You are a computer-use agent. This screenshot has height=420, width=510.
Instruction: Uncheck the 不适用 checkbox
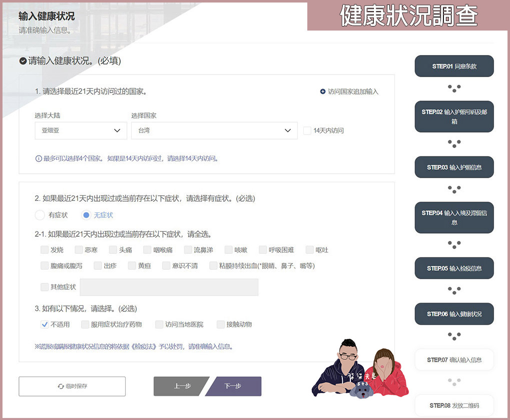click(x=45, y=324)
